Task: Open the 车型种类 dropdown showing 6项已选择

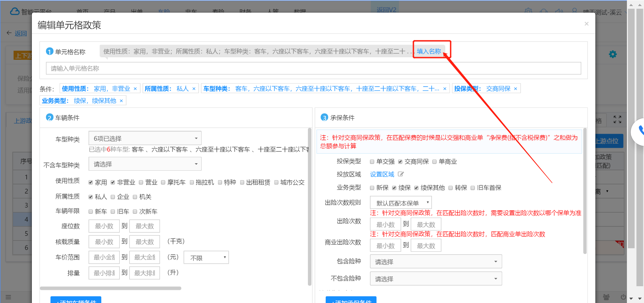Action: coord(145,138)
